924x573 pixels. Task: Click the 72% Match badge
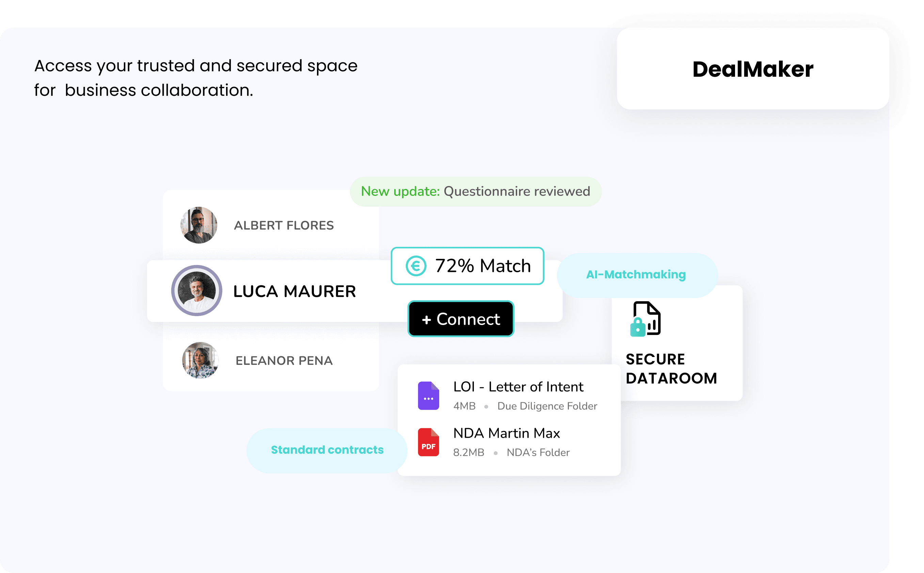[x=468, y=266]
